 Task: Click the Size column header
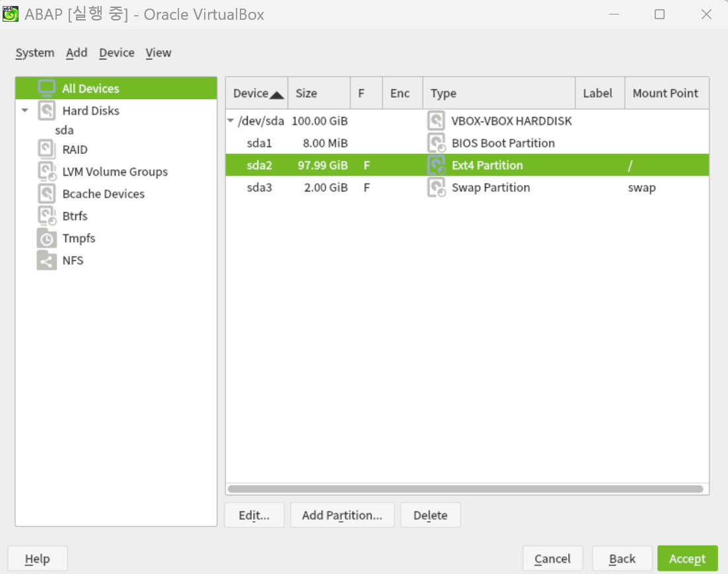[319, 93]
